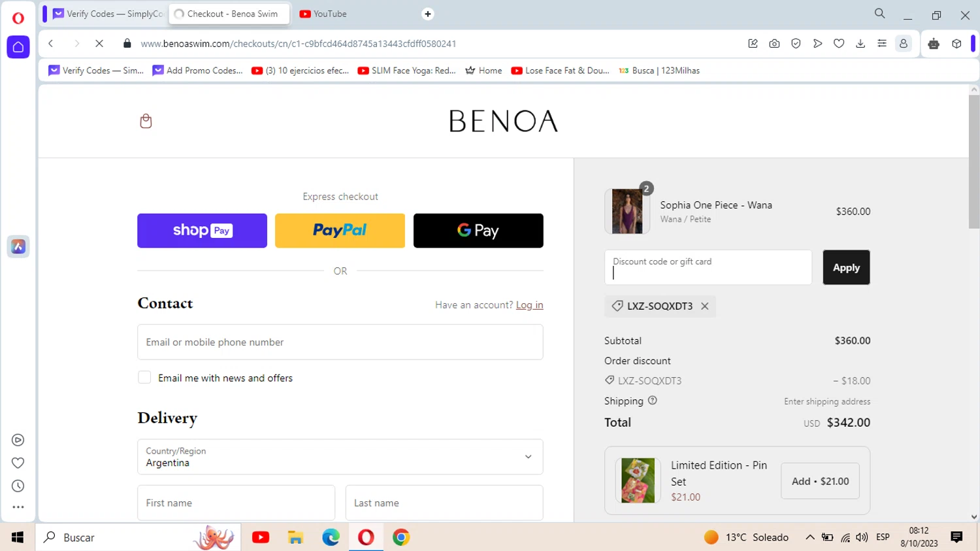Stop loading the page
Screen dimensions: 980x551
(x=99, y=44)
